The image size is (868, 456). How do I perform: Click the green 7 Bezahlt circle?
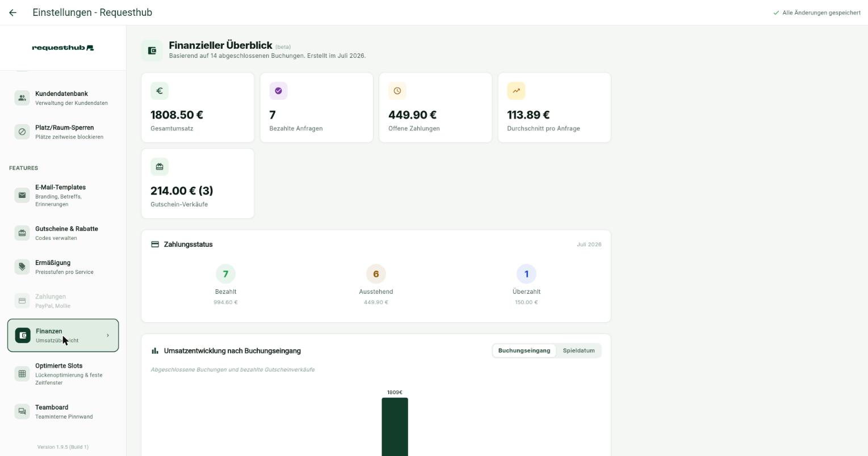point(225,274)
